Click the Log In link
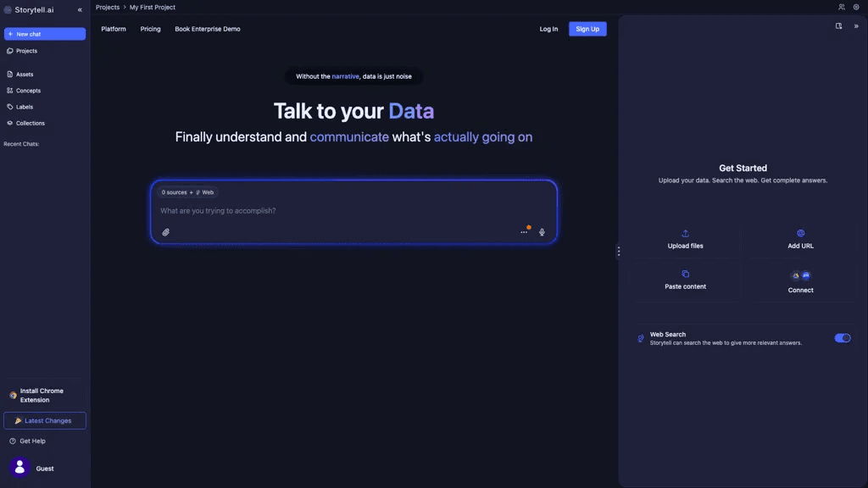 point(548,29)
